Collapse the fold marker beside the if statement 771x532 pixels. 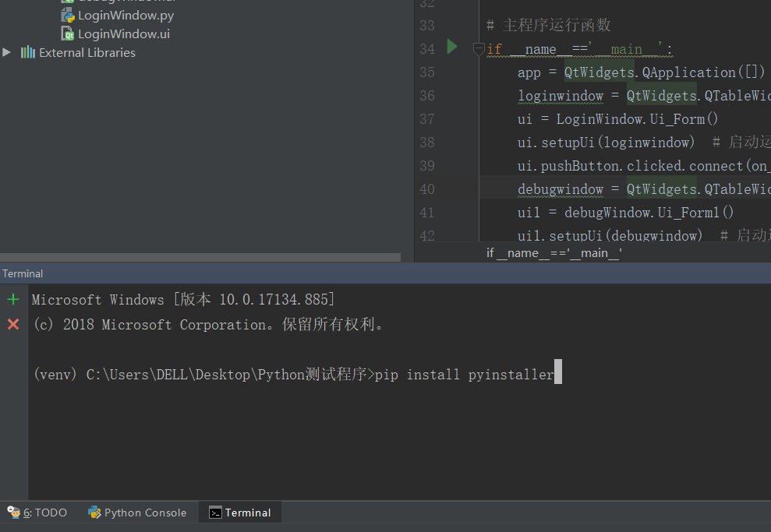tap(479, 48)
